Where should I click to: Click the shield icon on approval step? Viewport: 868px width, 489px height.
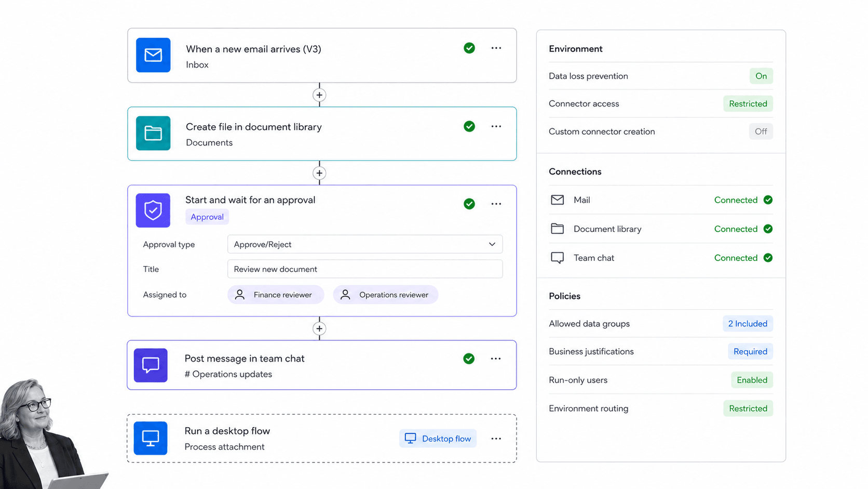153,210
